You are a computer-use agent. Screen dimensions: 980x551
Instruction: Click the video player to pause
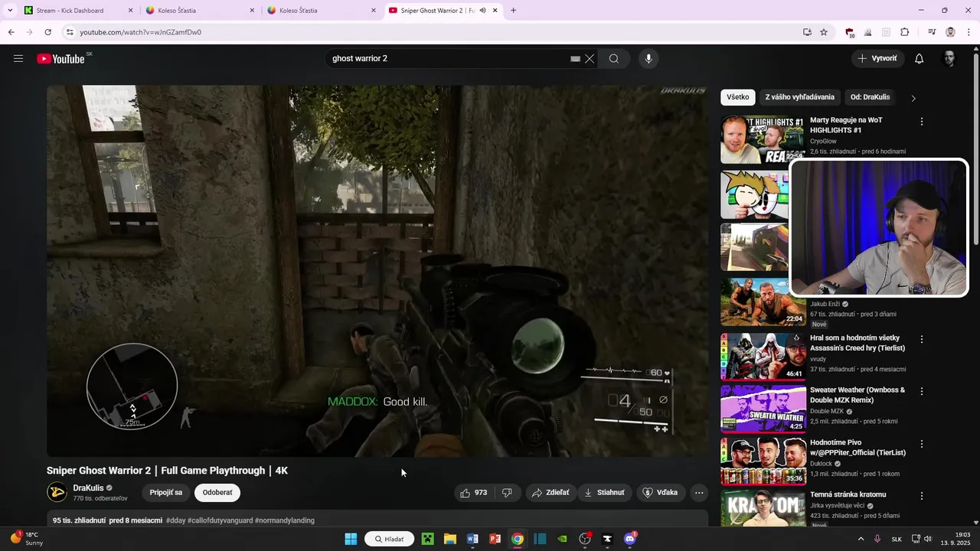pos(377,271)
